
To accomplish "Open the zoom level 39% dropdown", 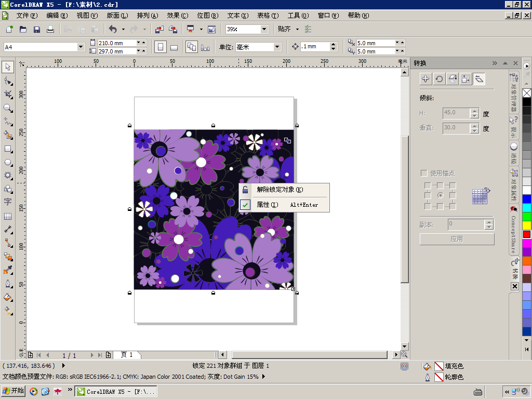I will pyautogui.click(x=264, y=29).
